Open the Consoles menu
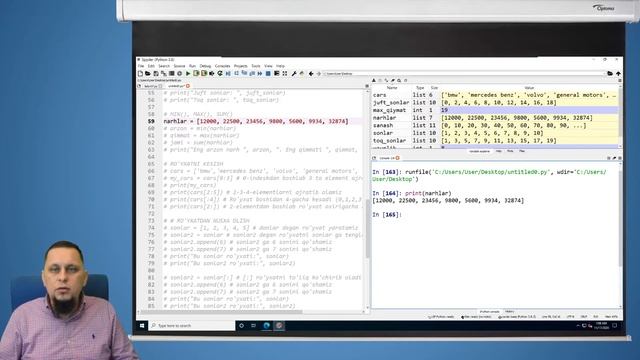The height and width of the screenshot is (360, 640). 222,66
